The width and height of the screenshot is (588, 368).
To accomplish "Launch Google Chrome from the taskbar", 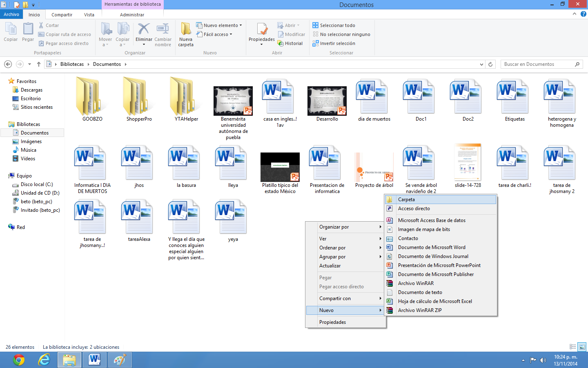I will (x=18, y=360).
